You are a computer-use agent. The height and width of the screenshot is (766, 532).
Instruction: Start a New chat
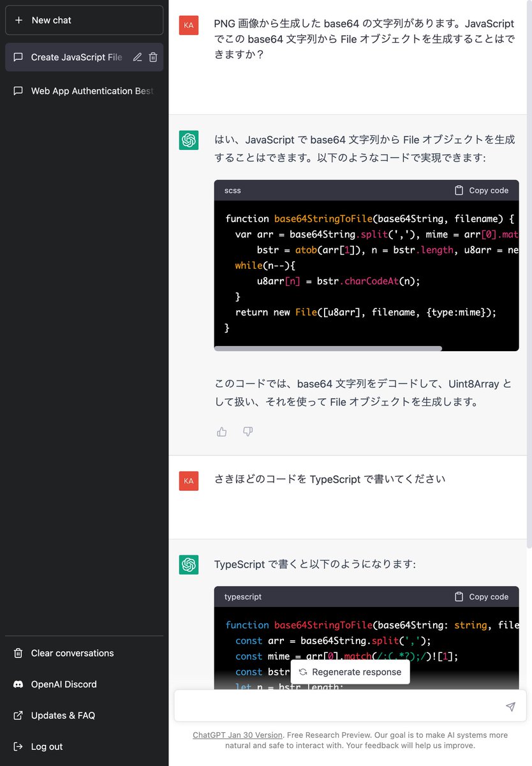[x=84, y=20]
